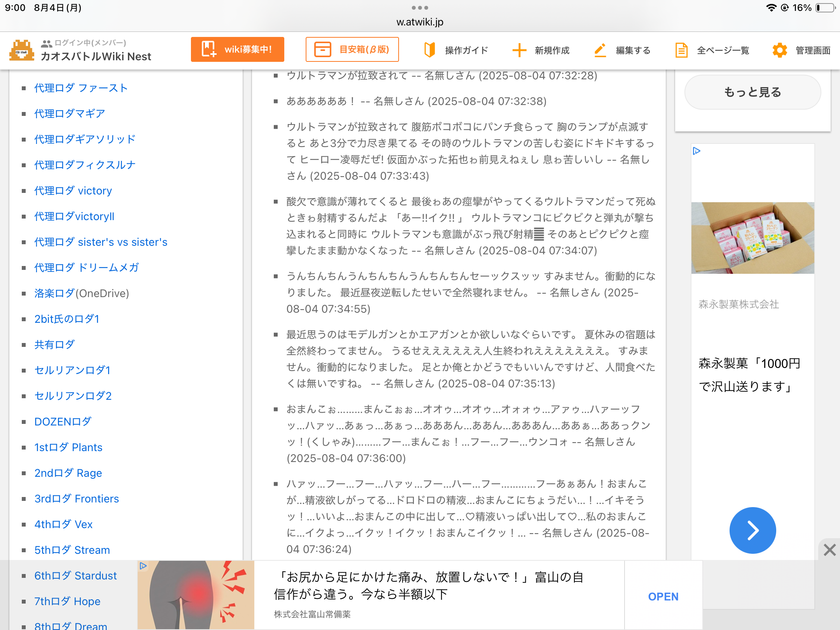Tap the AdChoices icon on the Morinaga ad
This screenshot has width=840, height=630.
(696, 151)
